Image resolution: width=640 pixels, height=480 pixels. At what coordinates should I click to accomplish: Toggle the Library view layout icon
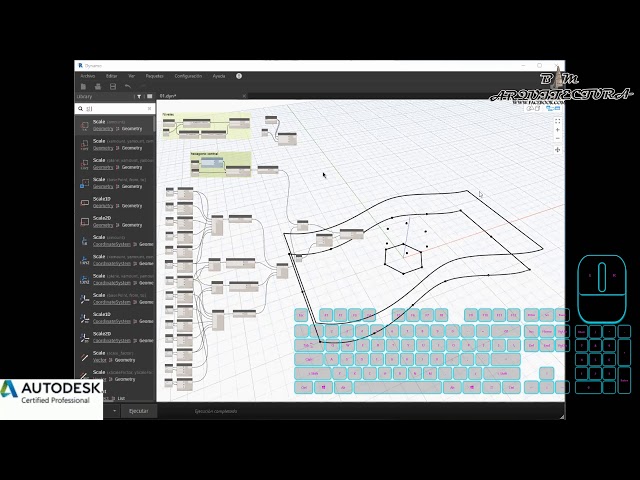pyautogui.click(x=149, y=97)
